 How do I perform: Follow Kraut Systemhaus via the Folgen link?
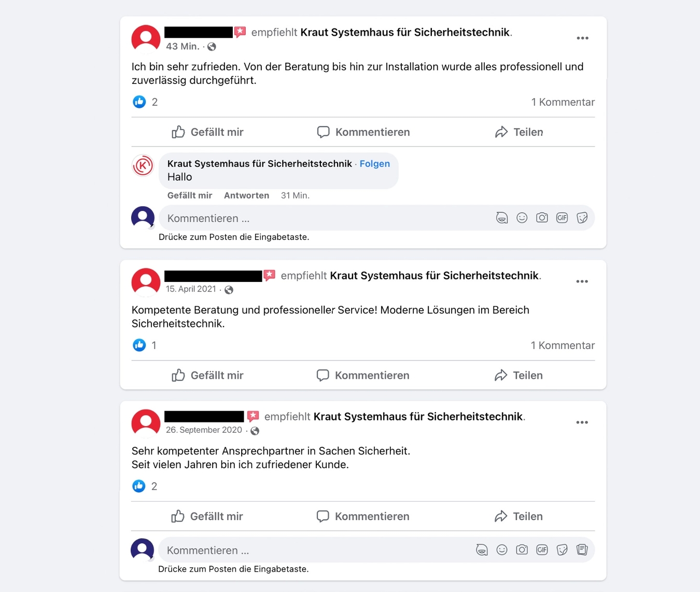[374, 164]
